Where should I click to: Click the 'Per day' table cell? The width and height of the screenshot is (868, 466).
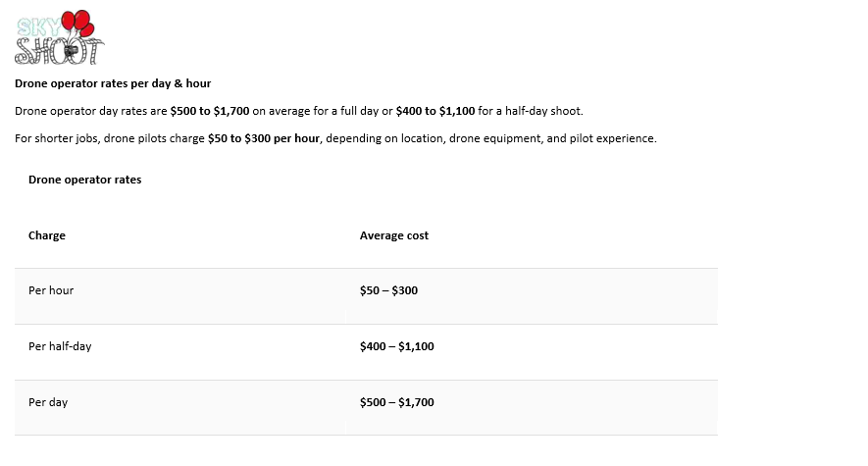(48, 402)
